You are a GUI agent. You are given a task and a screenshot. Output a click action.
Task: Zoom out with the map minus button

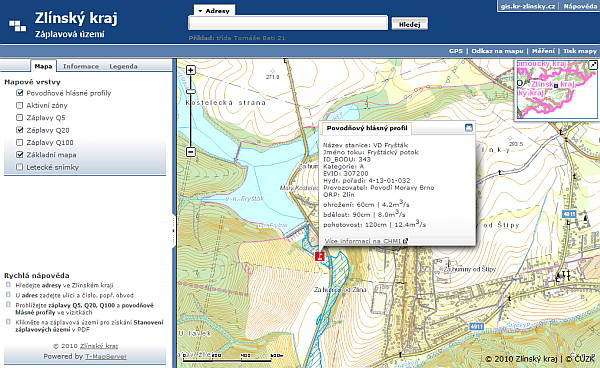point(191,151)
